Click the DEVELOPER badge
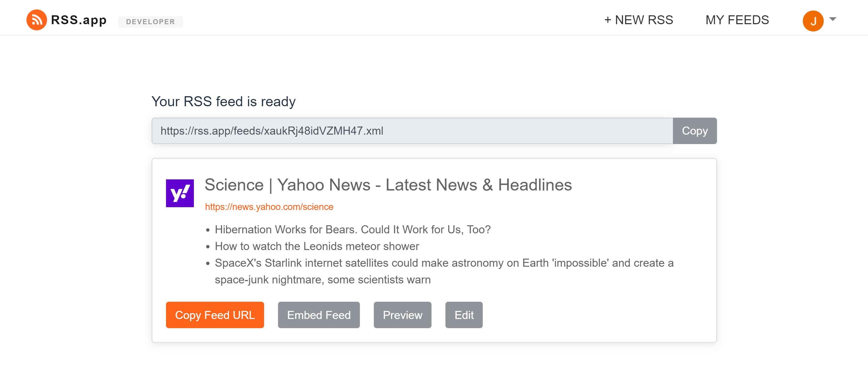Screen dimensions: 868x386 (x=150, y=21)
